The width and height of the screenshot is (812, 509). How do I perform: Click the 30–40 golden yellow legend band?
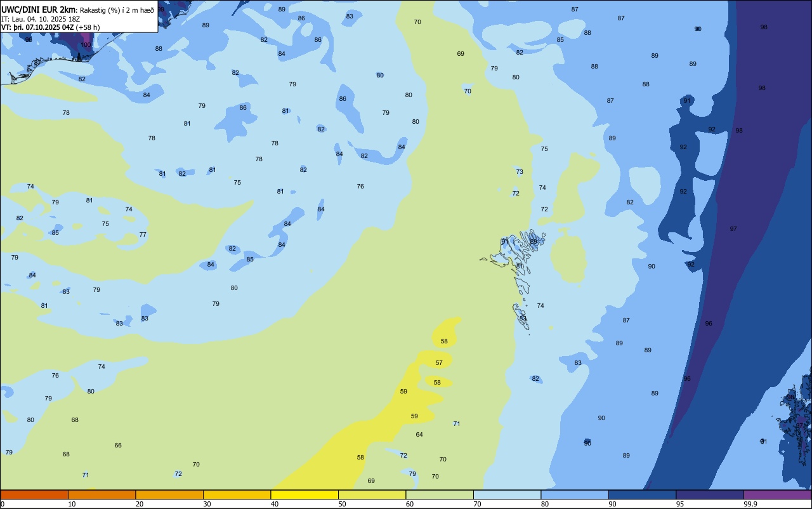coord(237,494)
